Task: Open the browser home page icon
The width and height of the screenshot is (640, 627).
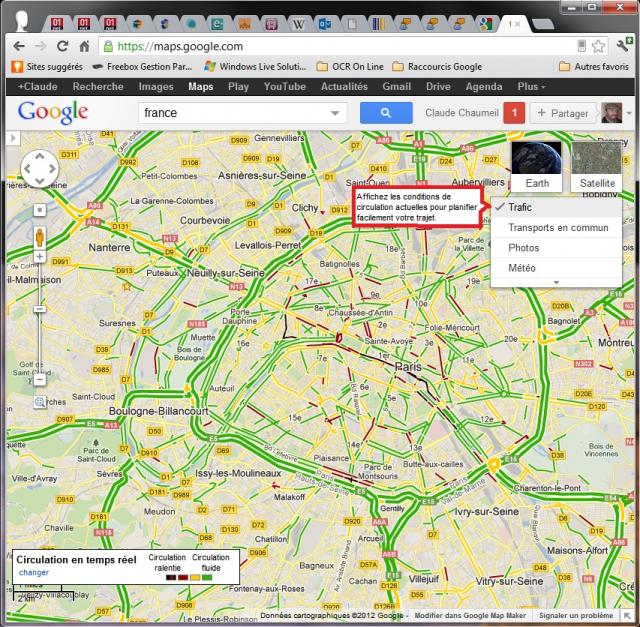Action: click(84, 46)
